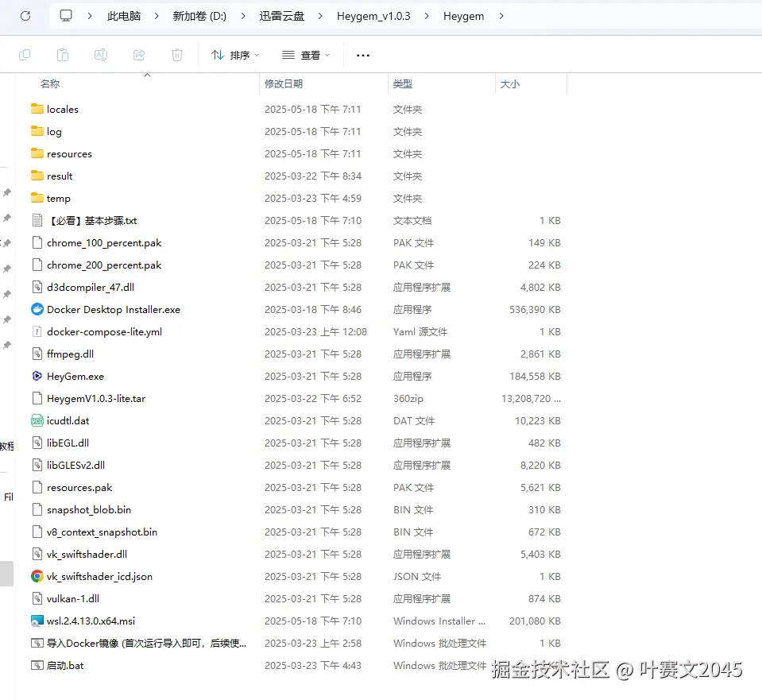Click the paste icon in the toolbar
This screenshot has width=762, height=700.
click(x=63, y=55)
